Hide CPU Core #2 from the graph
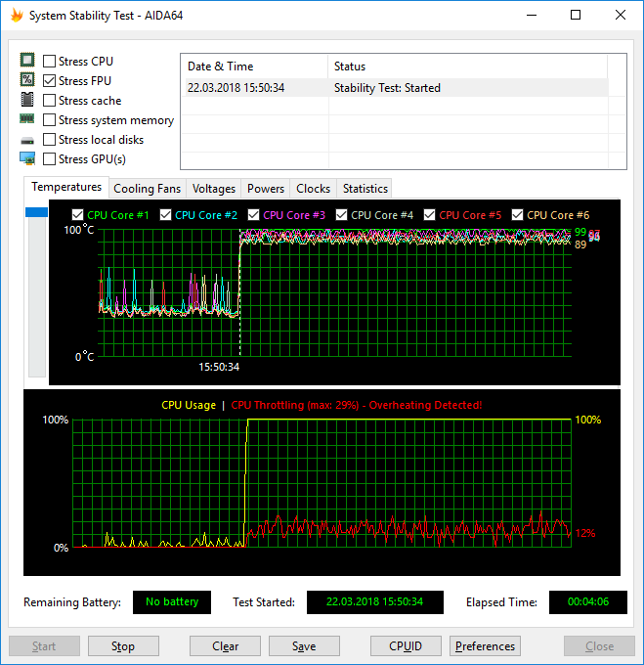The width and height of the screenshot is (644, 665). 166,215
